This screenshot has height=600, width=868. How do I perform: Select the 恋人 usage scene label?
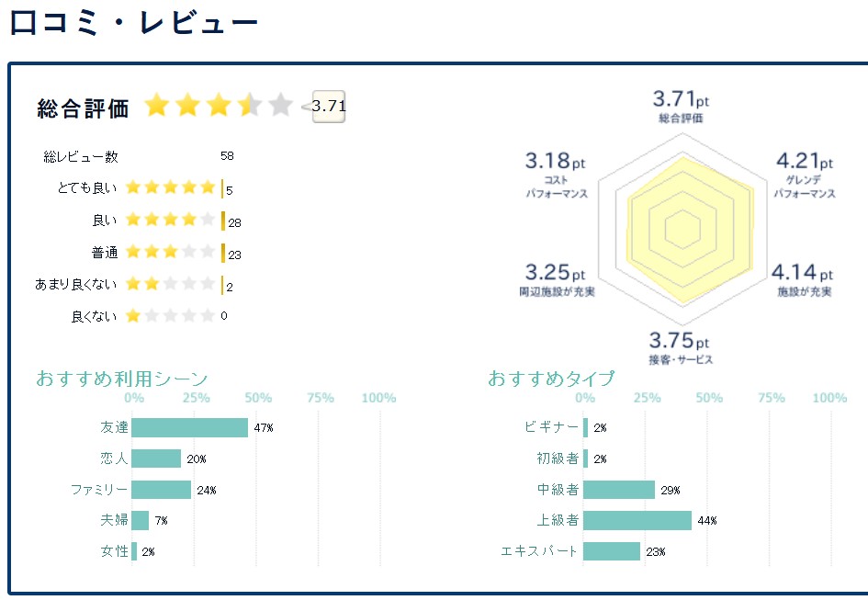pos(114,458)
